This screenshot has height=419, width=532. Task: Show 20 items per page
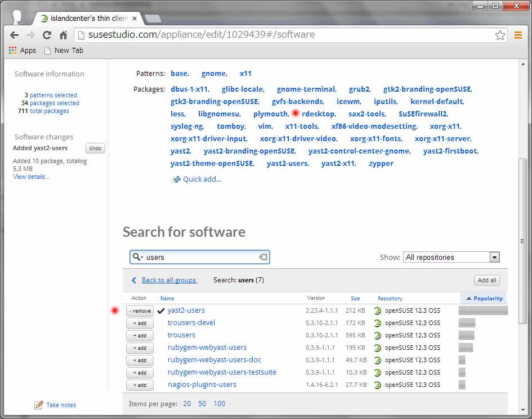187,404
